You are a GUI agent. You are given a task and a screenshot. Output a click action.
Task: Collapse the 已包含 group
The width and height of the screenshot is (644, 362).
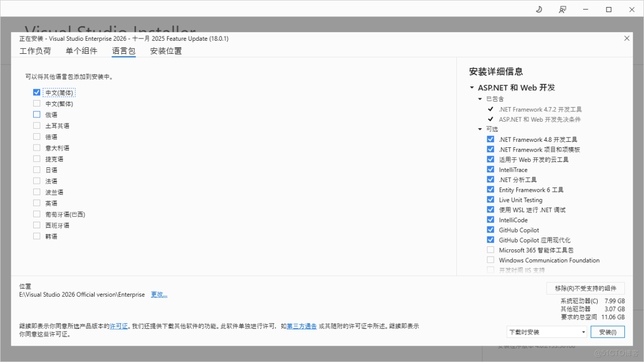tap(479, 99)
